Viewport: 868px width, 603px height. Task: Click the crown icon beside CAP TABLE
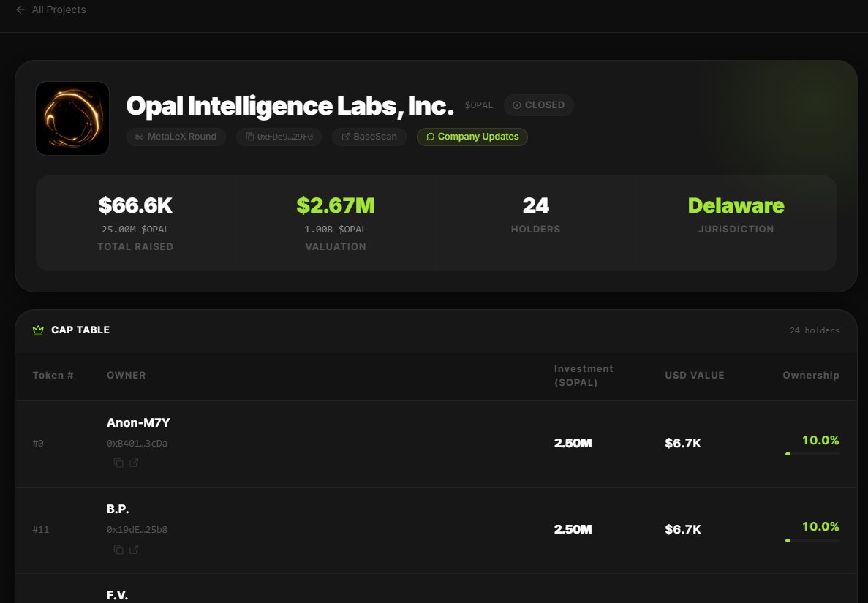[x=38, y=330]
